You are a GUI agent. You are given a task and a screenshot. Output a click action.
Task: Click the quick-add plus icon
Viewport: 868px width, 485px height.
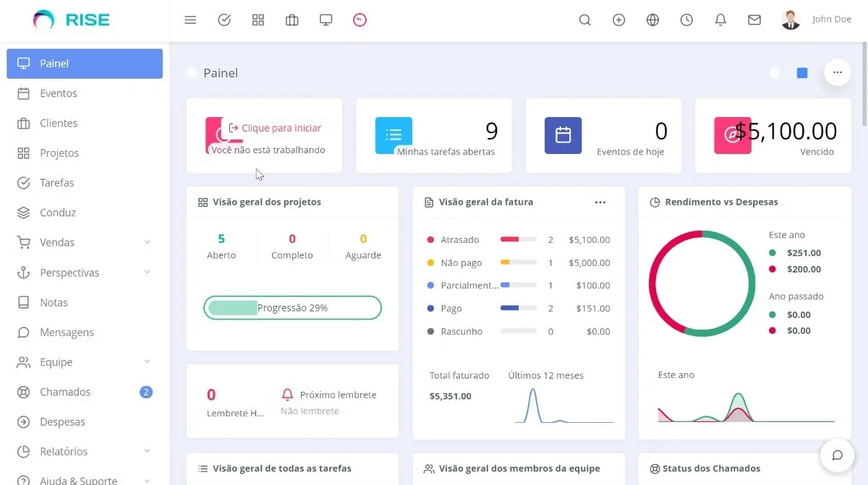(619, 20)
